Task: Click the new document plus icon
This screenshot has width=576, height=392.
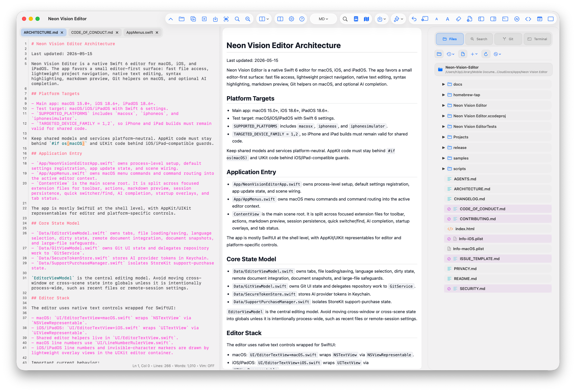Action: coord(470,19)
